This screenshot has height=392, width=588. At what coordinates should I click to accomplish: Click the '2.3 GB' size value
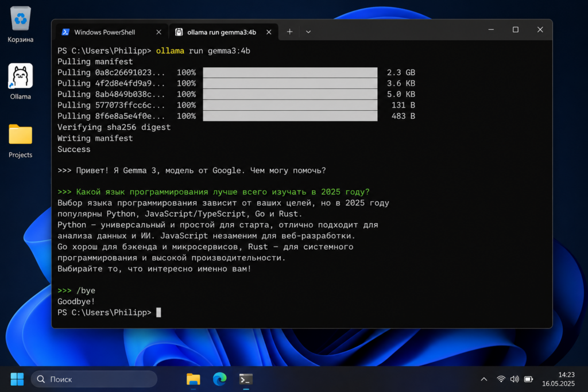401,72
